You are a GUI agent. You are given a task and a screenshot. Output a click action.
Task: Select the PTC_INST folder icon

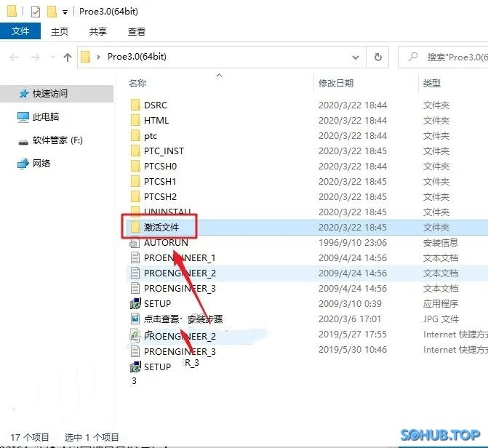135,151
